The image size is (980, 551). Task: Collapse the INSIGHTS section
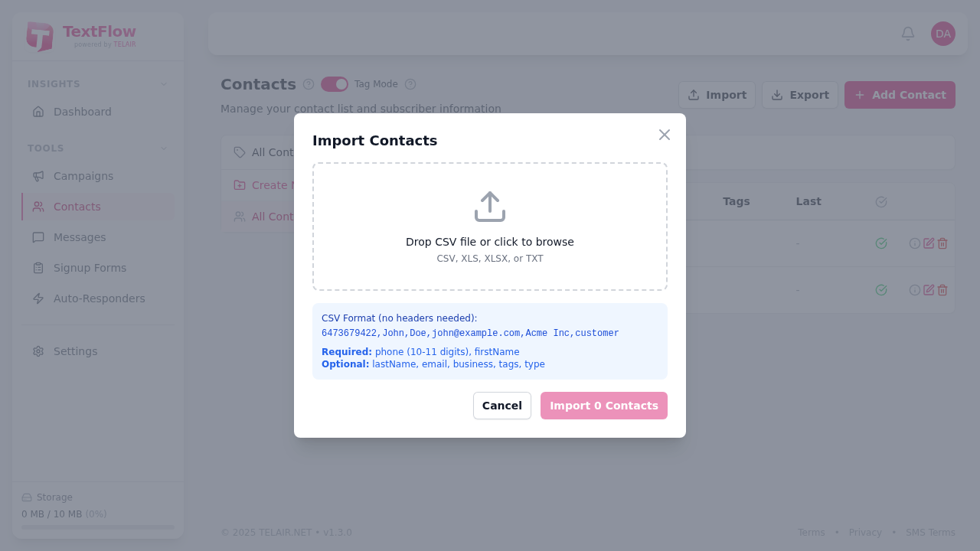click(163, 83)
